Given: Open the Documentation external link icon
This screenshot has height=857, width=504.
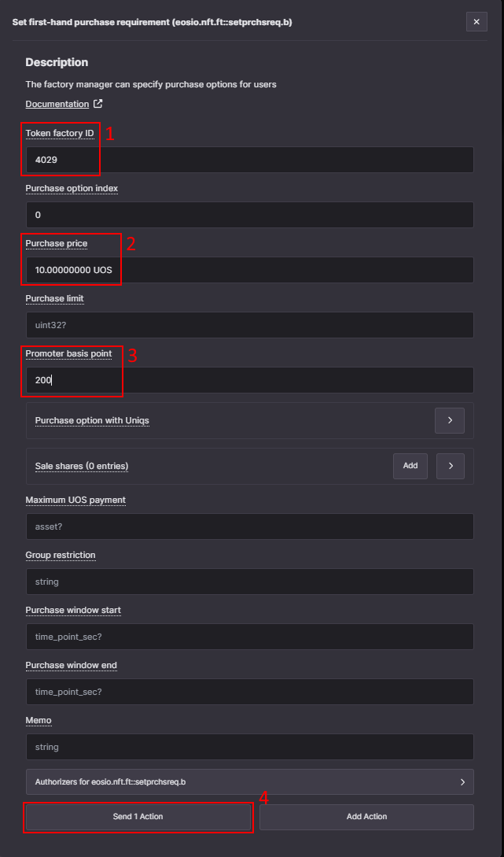Looking at the screenshot, I should tap(98, 104).
